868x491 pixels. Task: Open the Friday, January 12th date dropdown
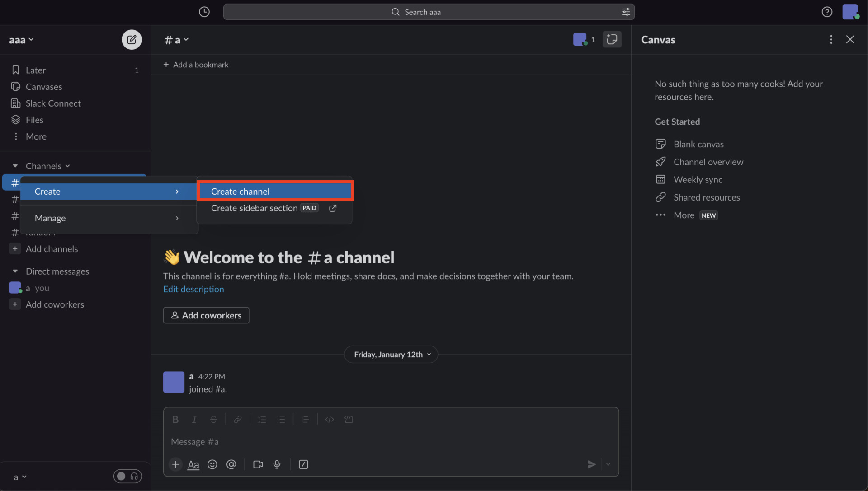pyautogui.click(x=391, y=355)
